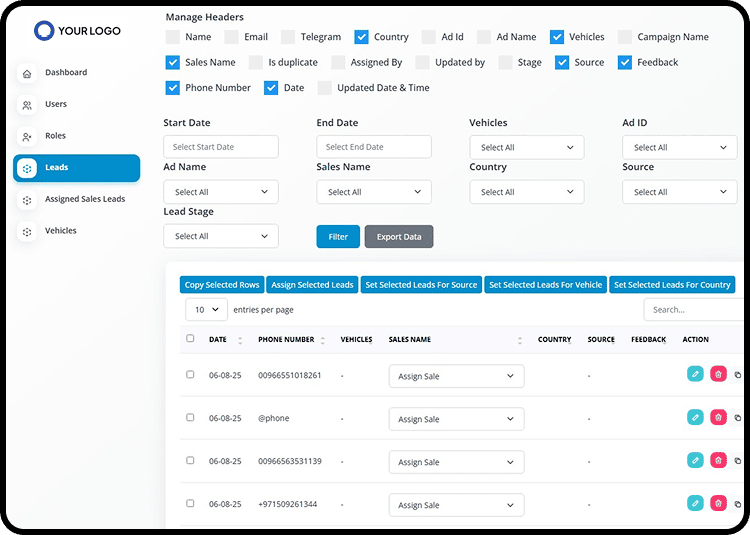This screenshot has height=535, width=750.
Task: Click the Vehicles icon in the sidebar
Action: coord(27,231)
